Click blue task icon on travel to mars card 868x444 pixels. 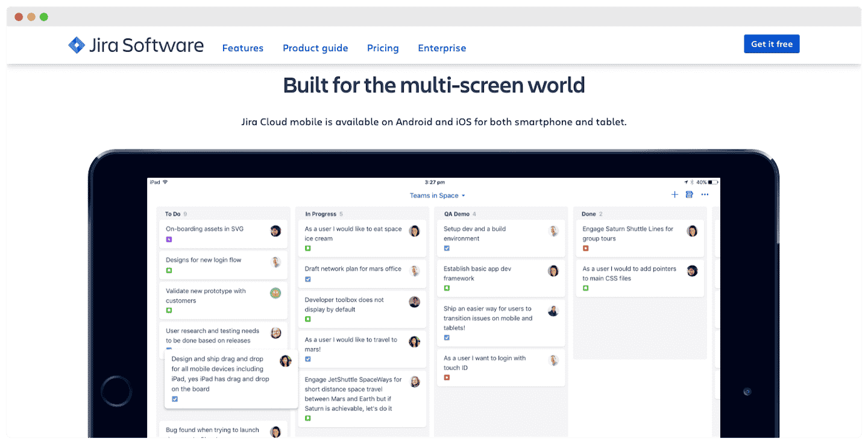[307, 359]
